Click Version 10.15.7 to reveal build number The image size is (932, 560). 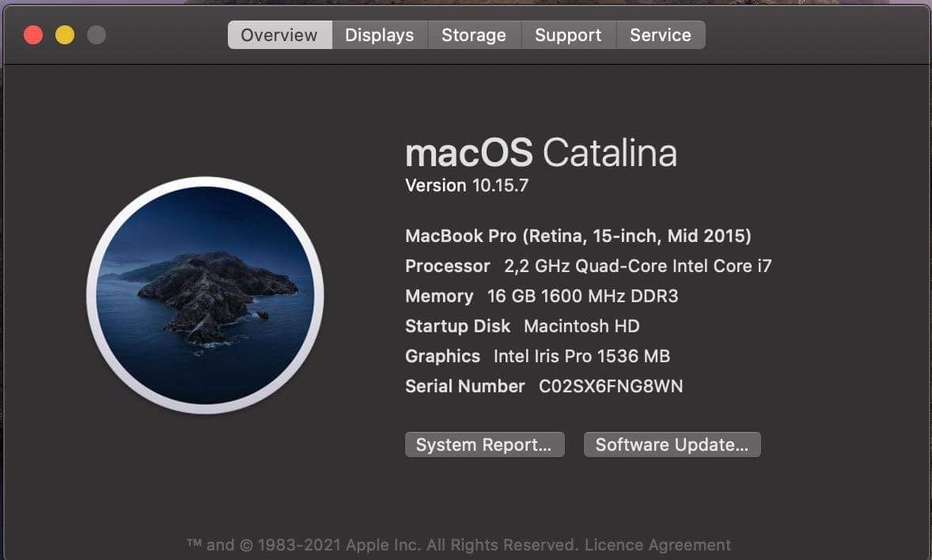[x=467, y=185]
